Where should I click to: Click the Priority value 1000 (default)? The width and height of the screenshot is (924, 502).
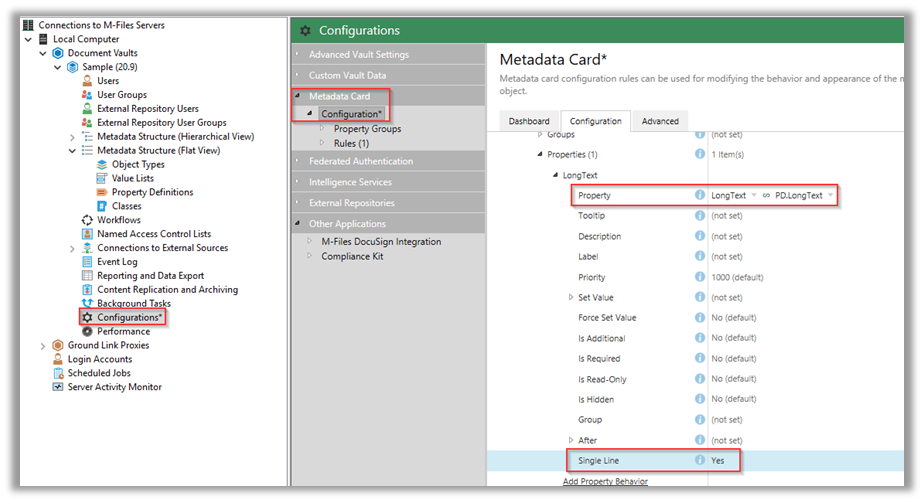tap(737, 277)
